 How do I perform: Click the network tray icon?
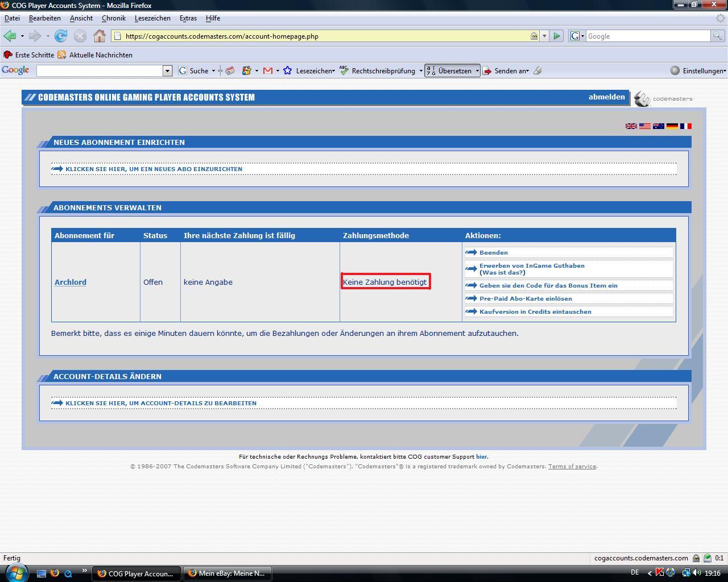tap(686, 573)
